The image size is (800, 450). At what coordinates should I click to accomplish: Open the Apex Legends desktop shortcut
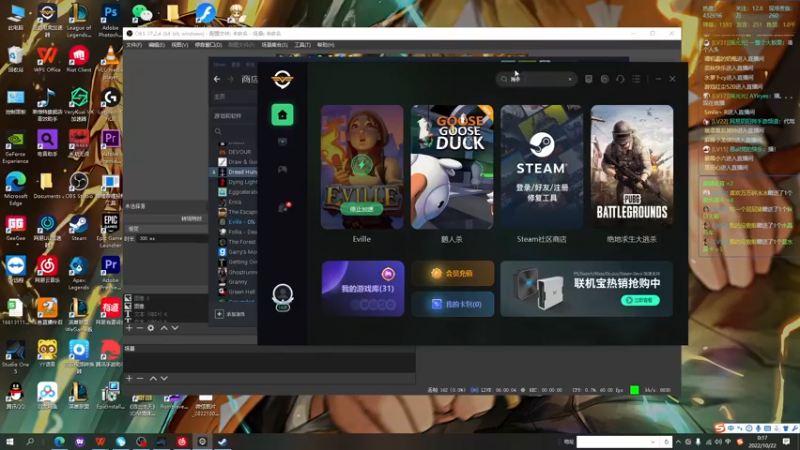click(79, 273)
